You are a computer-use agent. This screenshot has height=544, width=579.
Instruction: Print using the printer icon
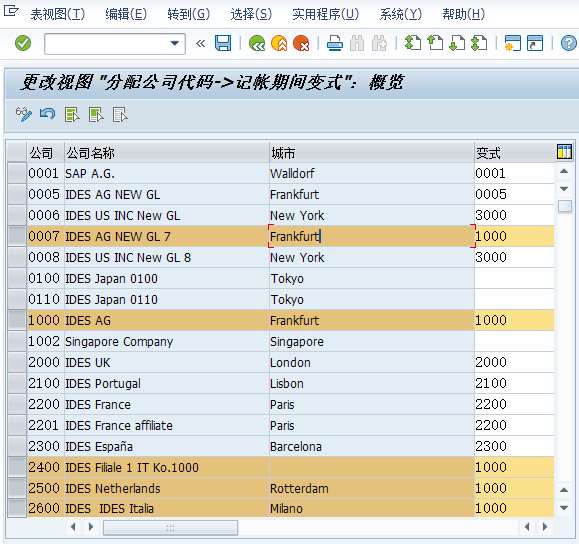335,43
